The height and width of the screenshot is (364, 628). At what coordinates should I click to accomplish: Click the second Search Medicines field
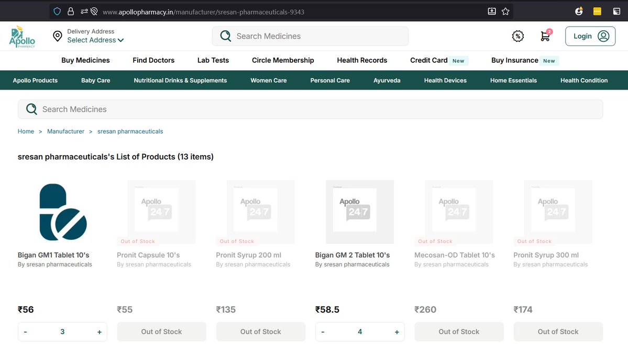pos(310,109)
